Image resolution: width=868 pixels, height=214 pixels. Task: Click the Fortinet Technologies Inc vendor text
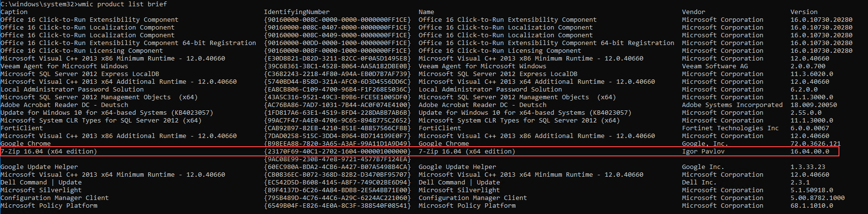pos(731,128)
